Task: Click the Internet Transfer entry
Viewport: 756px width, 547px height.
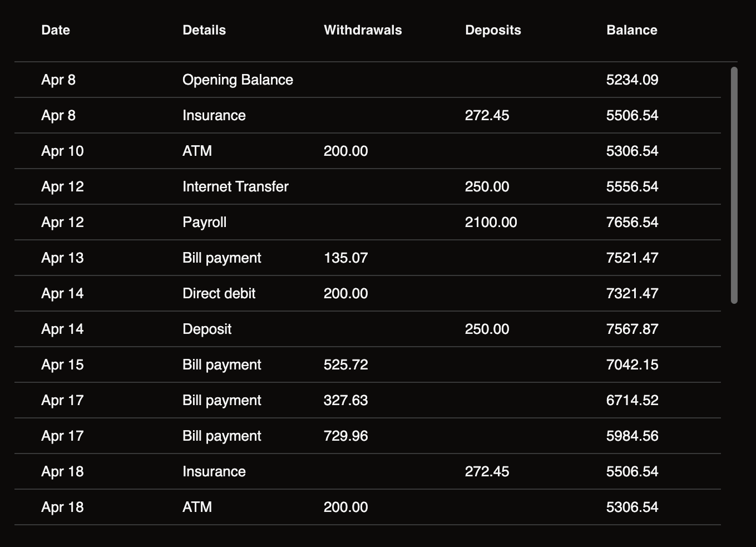Action: [x=235, y=187]
